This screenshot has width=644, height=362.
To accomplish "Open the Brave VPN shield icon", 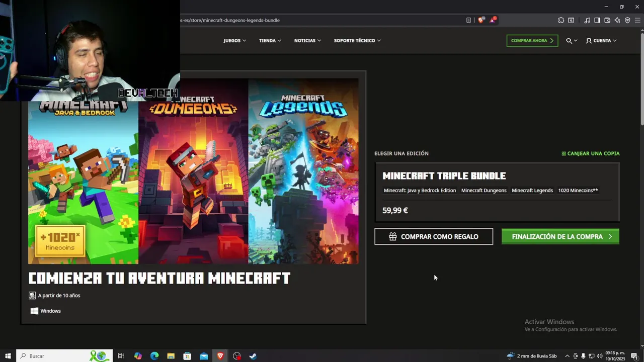I will (627, 20).
